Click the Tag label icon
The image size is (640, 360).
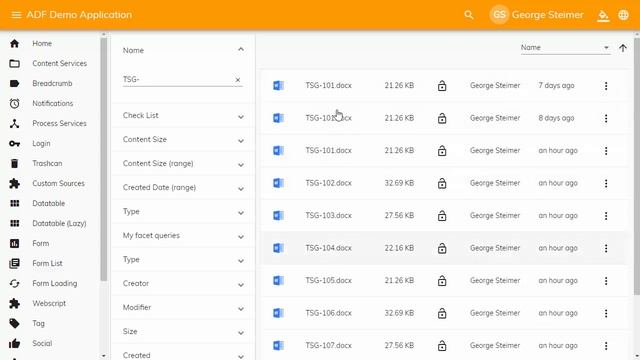14,323
